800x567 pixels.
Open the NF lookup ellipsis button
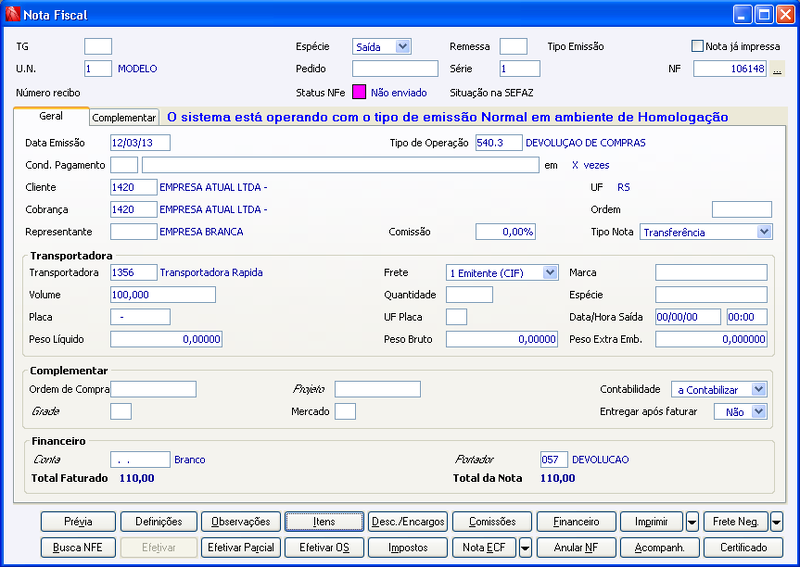777,69
